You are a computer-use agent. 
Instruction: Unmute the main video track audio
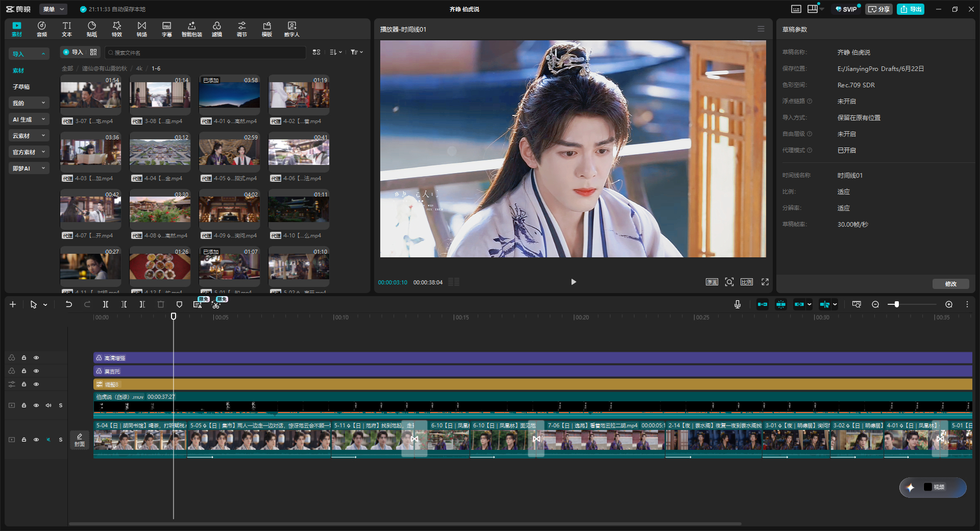[48, 440]
